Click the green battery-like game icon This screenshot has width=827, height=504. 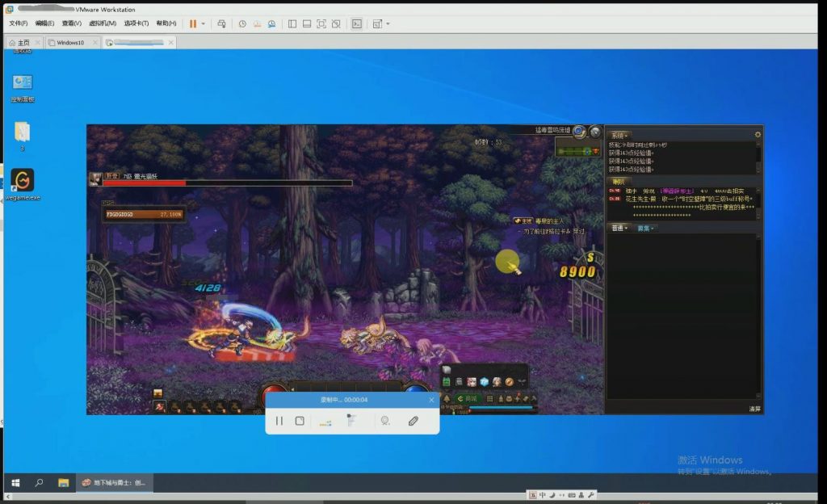(x=447, y=382)
